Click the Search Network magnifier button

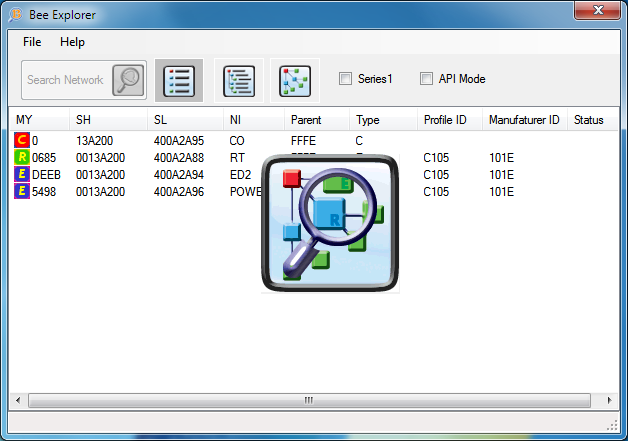128,80
